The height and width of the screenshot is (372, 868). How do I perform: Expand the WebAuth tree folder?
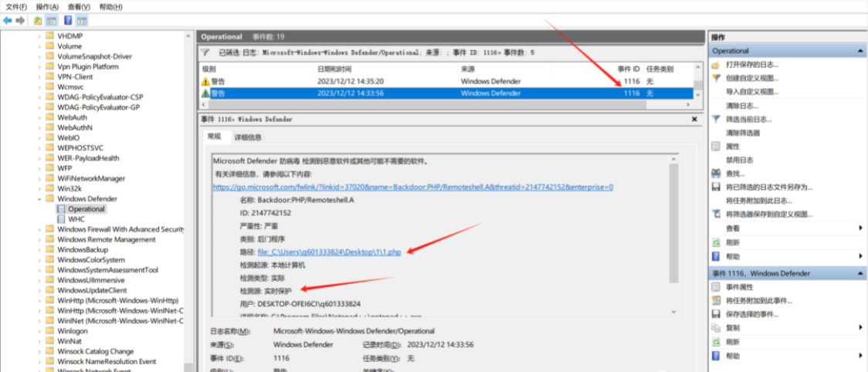(x=39, y=117)
